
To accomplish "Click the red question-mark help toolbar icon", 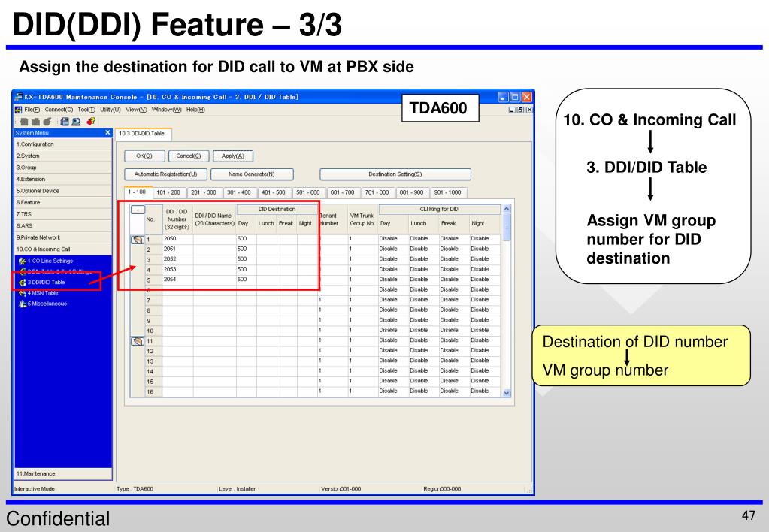I will point(91,122).
